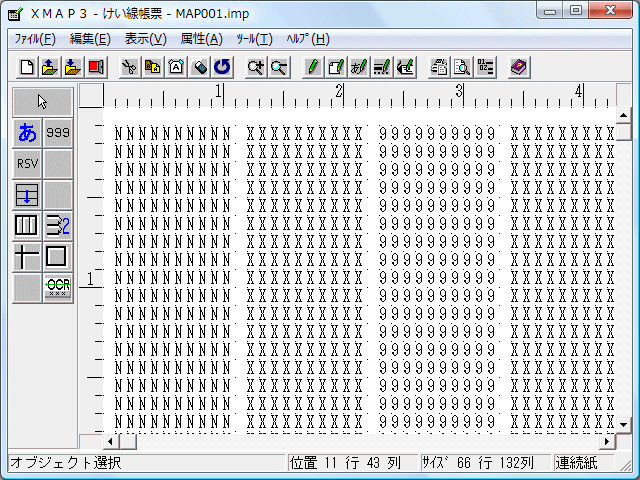Open the 編集(E) menu
The width and height of the screenshot is (640, 480).
[x=90, y=39]
